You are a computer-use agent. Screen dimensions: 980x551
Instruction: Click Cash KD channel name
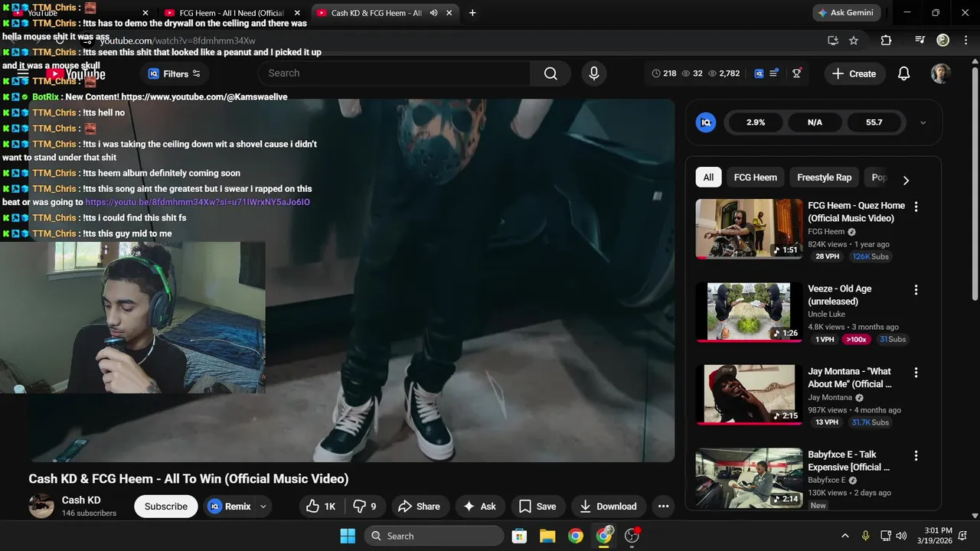click(81, 500)
